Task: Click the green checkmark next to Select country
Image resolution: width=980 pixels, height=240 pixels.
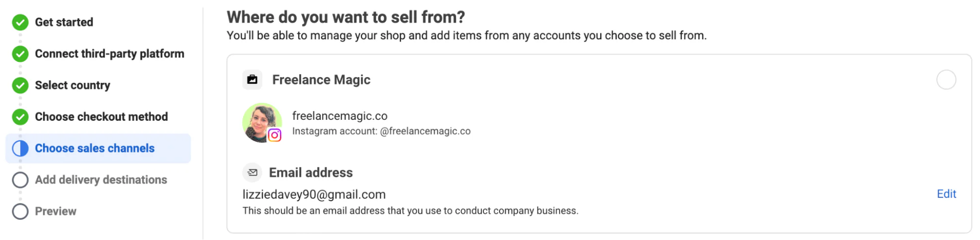Action: point(20,85)
